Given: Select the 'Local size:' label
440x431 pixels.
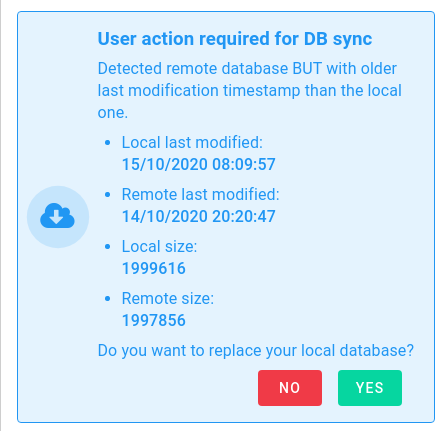Looking at the screenshot, I should (159, 246).
